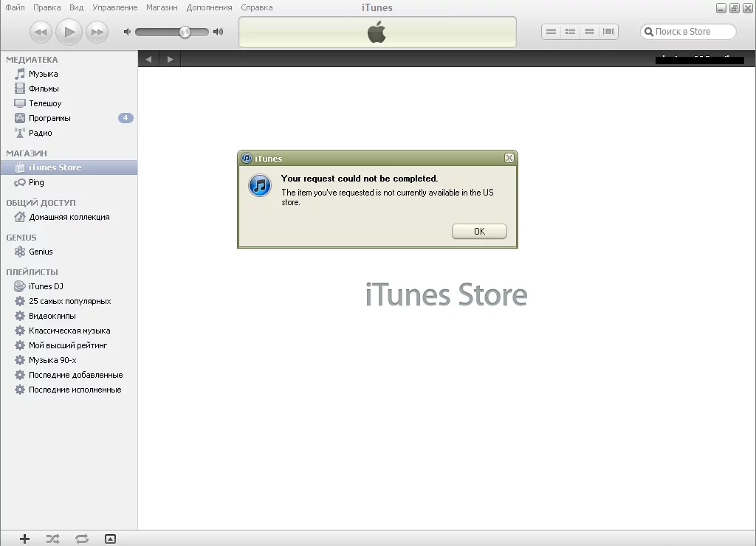Screen dimensions: 756x546
Task: Click the Play button
Action: (69, 32)
